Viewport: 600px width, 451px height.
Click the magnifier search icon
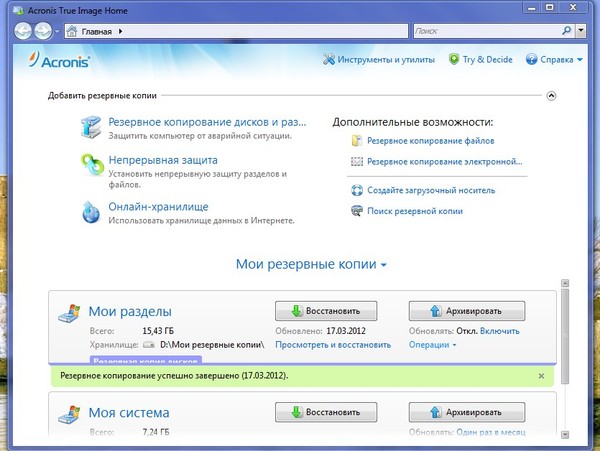567,31
